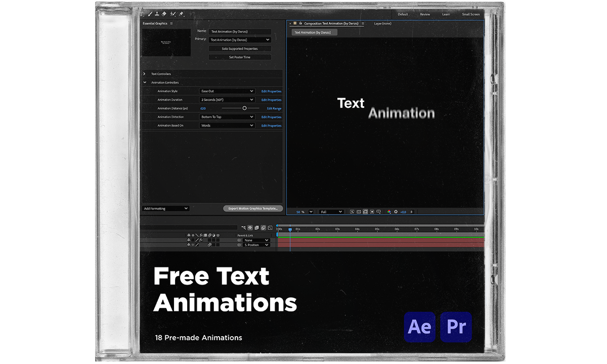The width and height of the screenshot is (607, 364).
Task: Select the Brush tool in the toolbar
Action: point(150,14)
